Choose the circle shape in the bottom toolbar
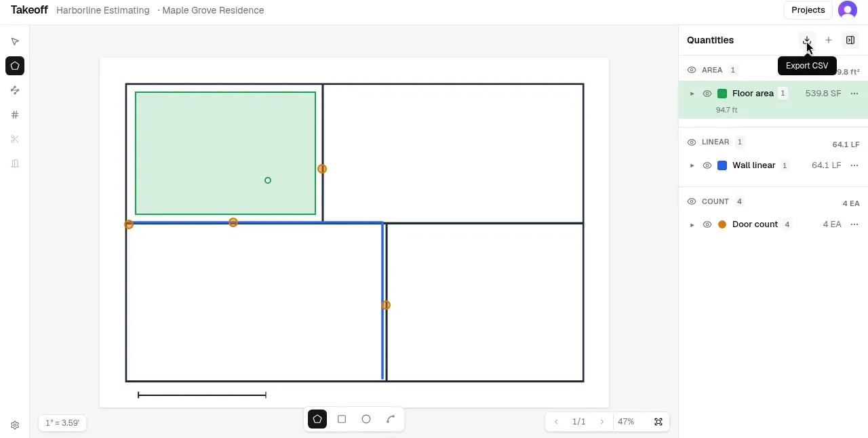868x438 pixels. point(366,419)
